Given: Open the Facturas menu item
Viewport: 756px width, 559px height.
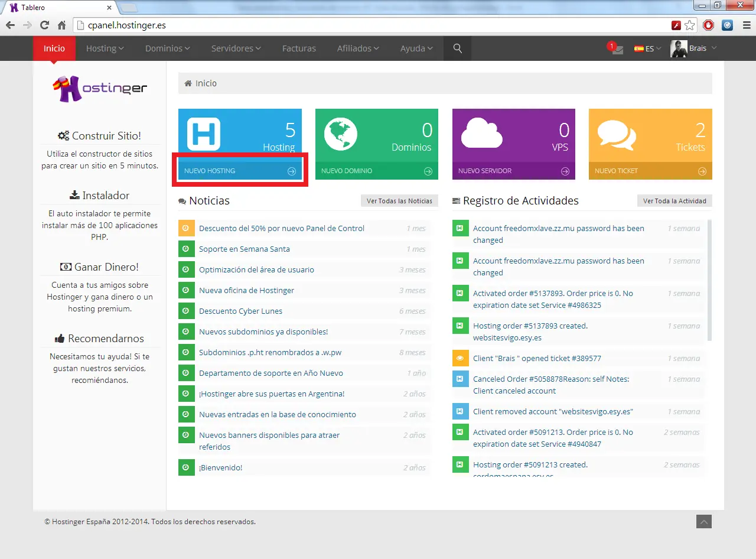Looking at the screenshot, I should [299, 48].
